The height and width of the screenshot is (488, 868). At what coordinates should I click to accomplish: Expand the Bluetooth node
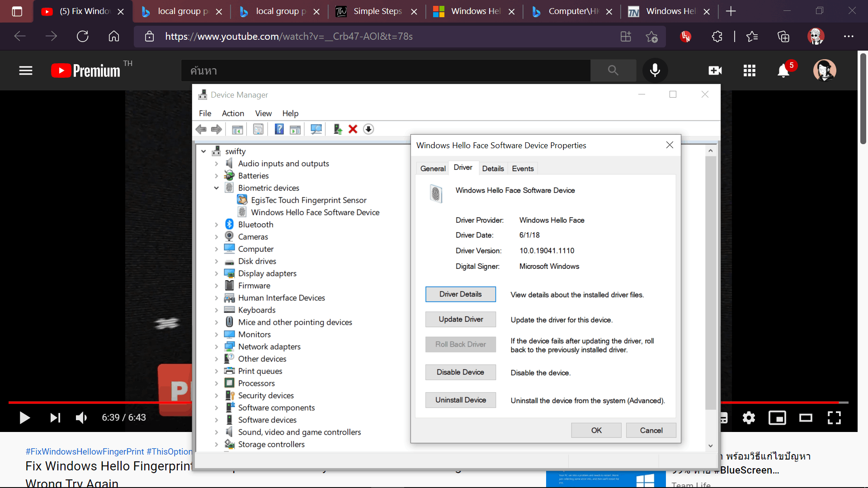[216, 225]
